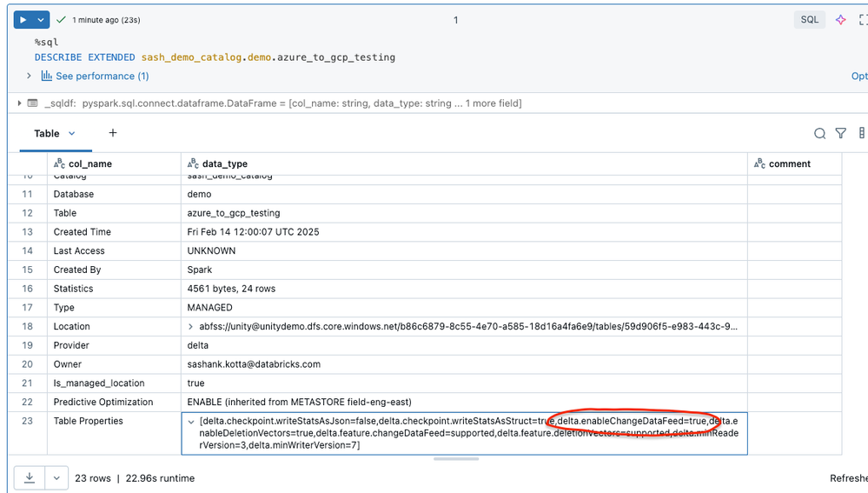The width and height of the screenshot is (868, 493).
Task: Search the results table
Action: [819, 133]
